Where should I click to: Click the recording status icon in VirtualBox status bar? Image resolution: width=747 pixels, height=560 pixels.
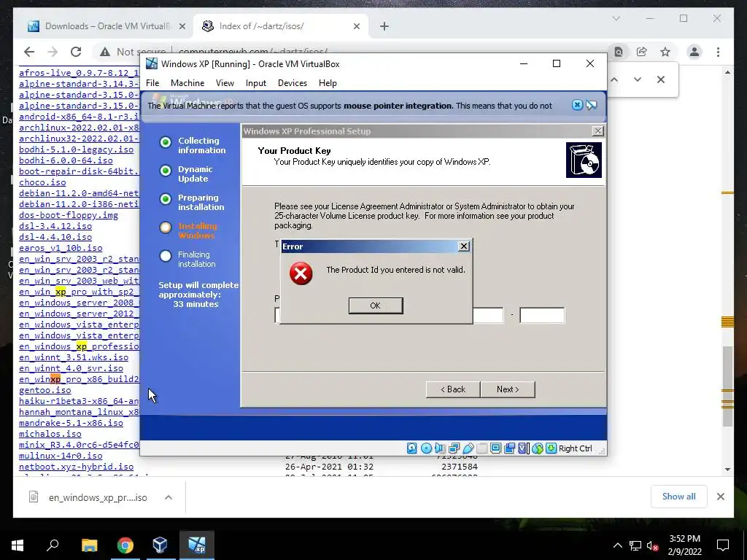click(x=509, y=448)
